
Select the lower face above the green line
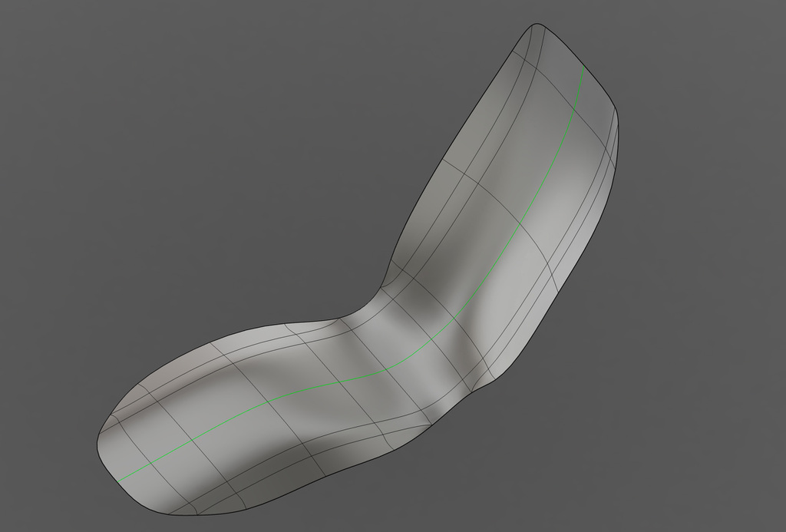click(x=230, y=368)
